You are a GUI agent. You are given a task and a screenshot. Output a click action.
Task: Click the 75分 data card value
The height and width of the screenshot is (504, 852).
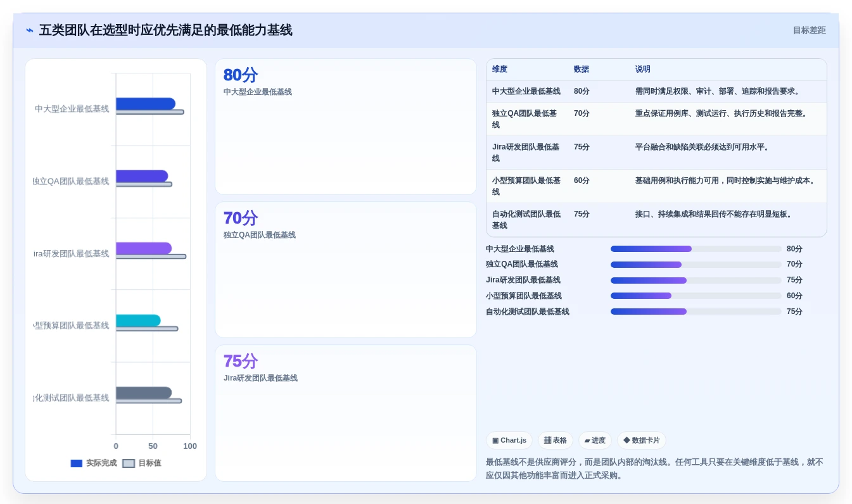241,362
